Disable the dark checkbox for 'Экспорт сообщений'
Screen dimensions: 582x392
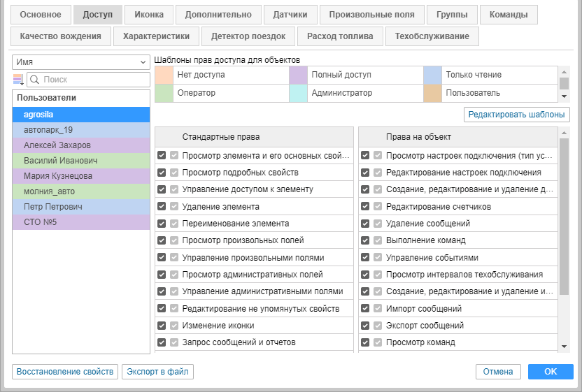tap(365, 326)
